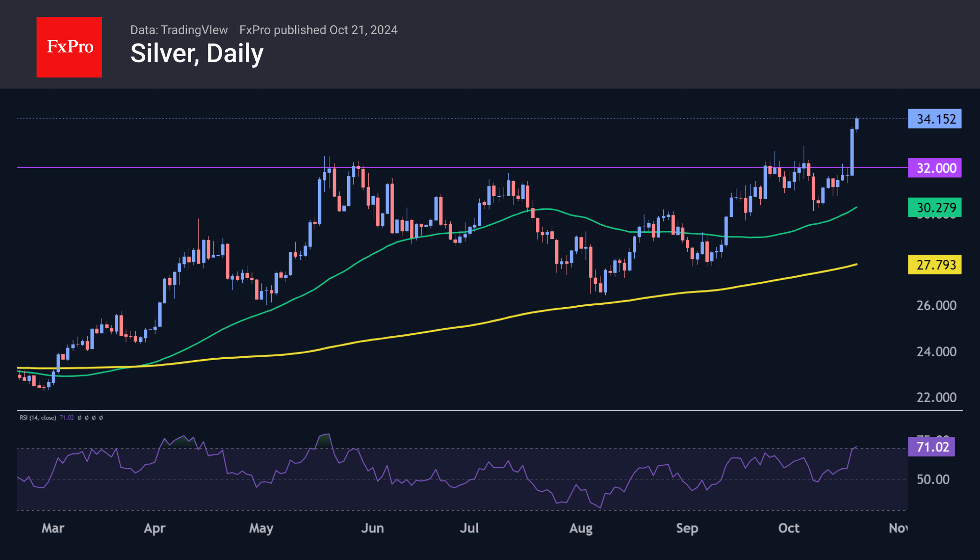Click the purple 32.000 level label
The height and width of the screenshot is (560, 980).
pyautogui.click(x=935, y=168)
